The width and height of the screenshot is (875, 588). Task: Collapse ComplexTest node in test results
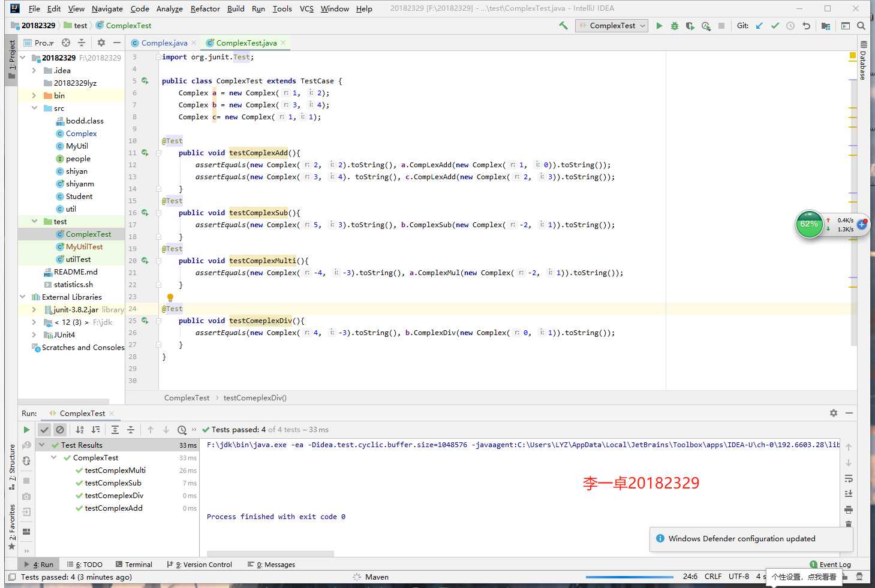pos(53,457)
